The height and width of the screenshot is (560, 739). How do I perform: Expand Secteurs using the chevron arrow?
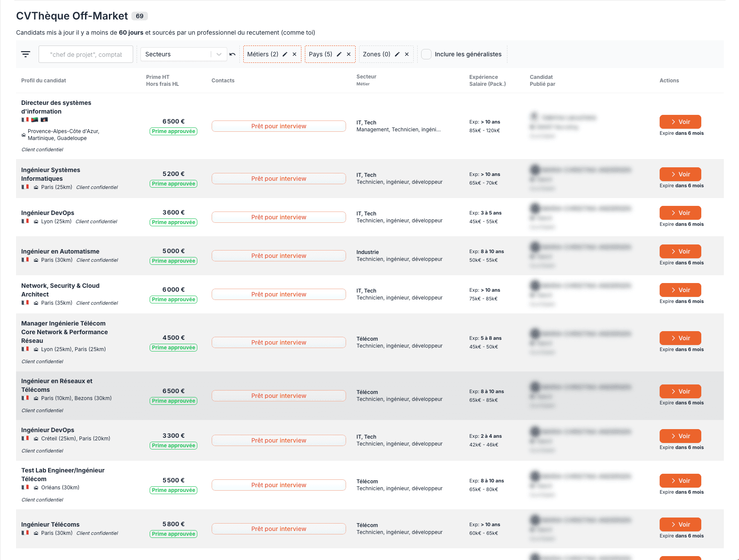tap(219, 54)
